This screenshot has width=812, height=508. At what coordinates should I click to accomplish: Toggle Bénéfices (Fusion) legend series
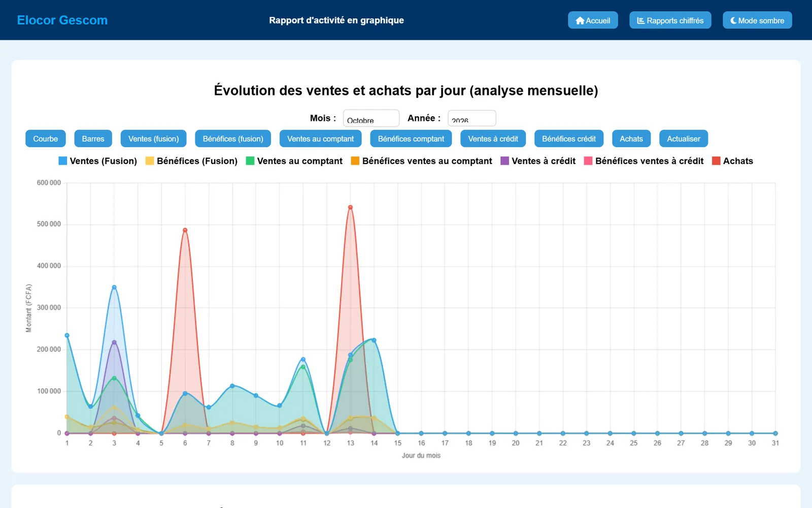click(191, 161)
